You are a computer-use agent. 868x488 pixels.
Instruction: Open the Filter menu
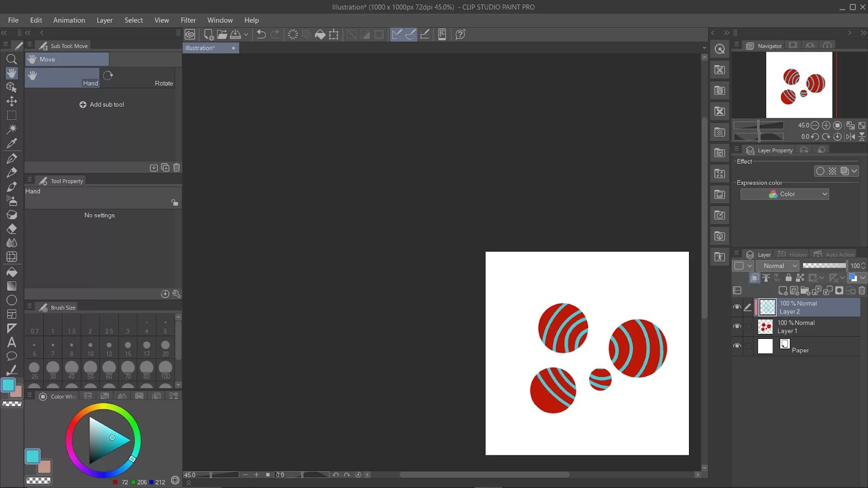point(188,20)
